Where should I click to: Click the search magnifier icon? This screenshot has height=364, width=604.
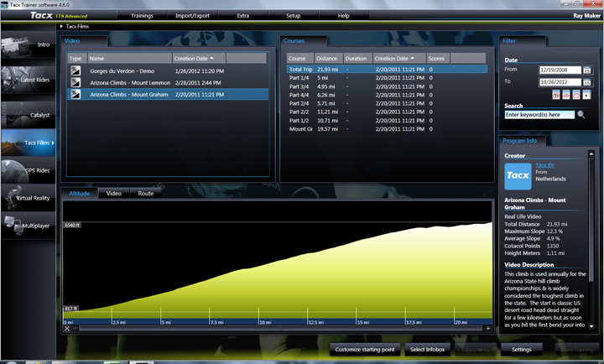(x=581, y=114)
